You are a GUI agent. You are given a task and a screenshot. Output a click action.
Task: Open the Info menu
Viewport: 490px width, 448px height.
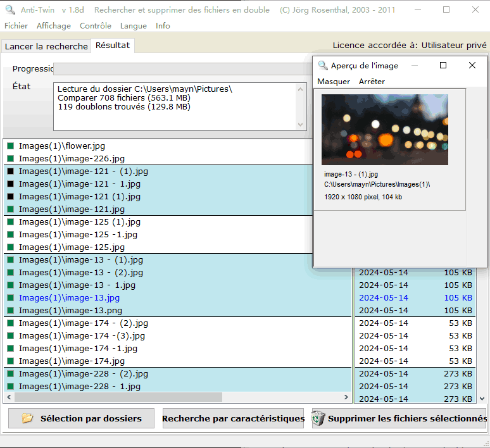(x=163, y=26)
